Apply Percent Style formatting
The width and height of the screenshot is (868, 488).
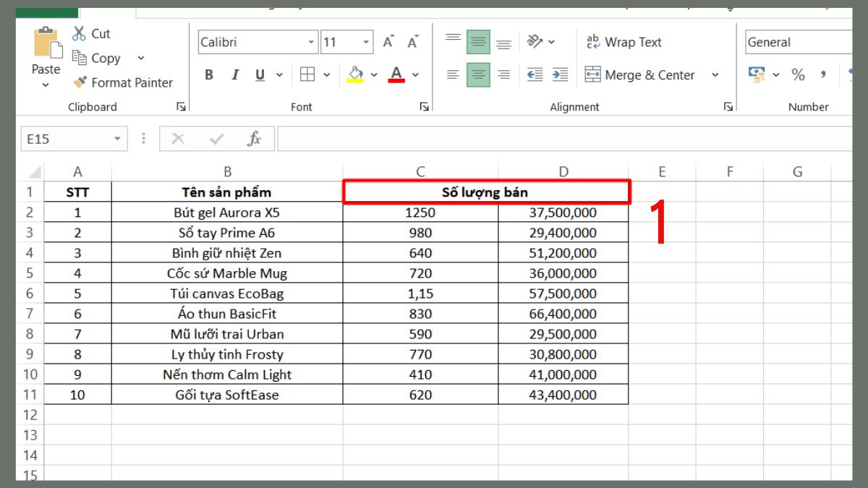click(x=799, y=74)
